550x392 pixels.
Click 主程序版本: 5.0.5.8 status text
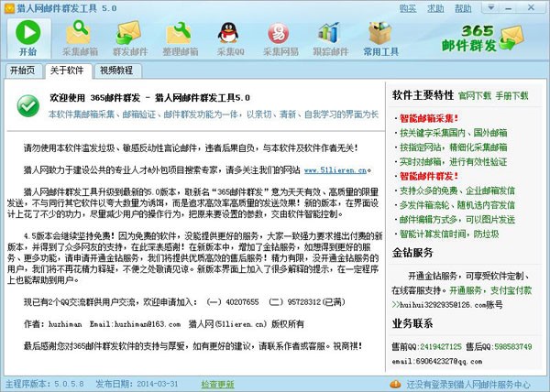(x=44, y=385)
